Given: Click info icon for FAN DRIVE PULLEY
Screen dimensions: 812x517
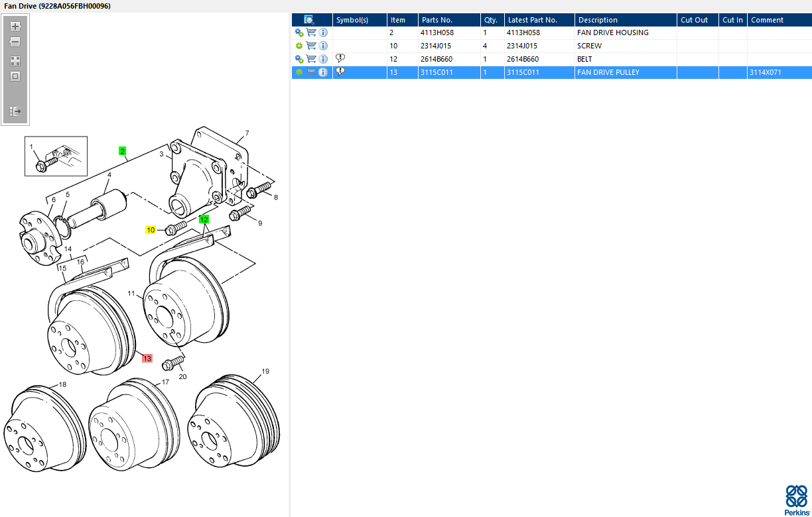Looking at the screenshot, I should 323,72.
